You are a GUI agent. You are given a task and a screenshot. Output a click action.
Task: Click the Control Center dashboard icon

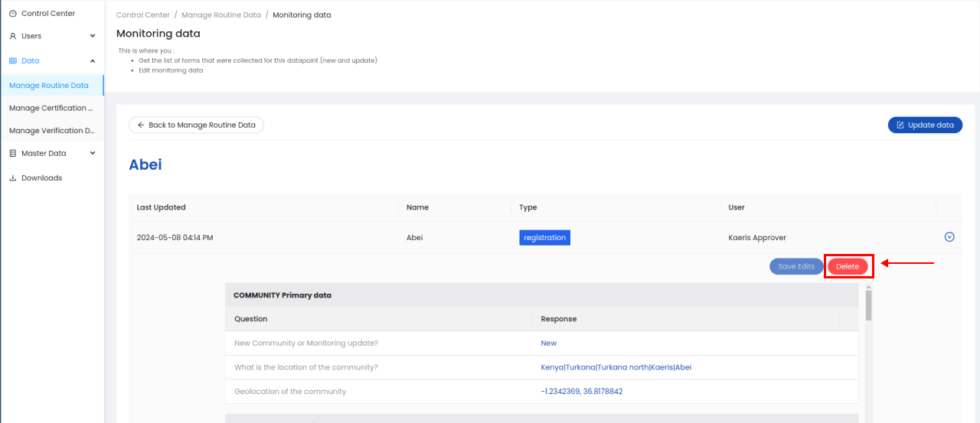[x=13, y=14]
